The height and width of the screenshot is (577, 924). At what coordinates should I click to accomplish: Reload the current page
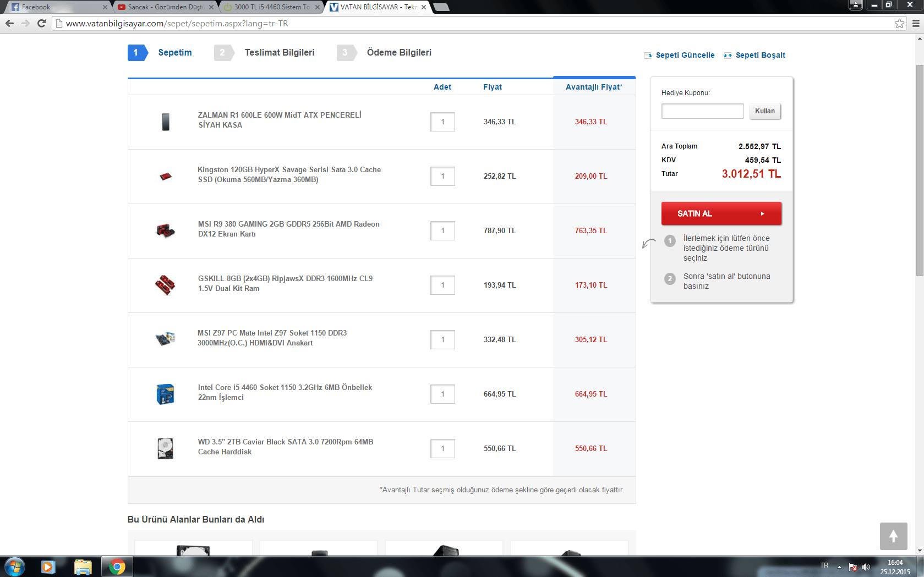(x=41, y=23)
